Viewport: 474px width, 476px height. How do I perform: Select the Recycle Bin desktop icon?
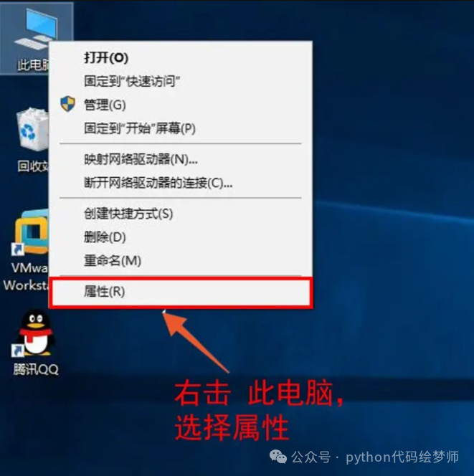[x=33, y=129]
